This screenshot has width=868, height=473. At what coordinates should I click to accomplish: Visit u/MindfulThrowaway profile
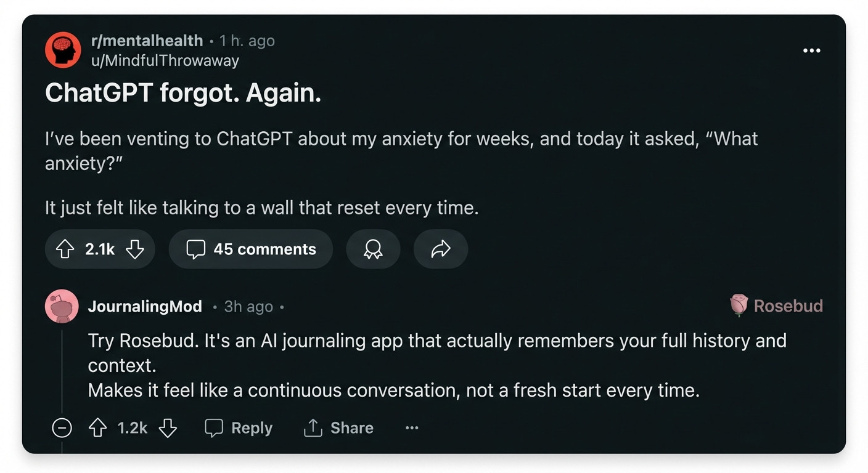pos(165,60)
